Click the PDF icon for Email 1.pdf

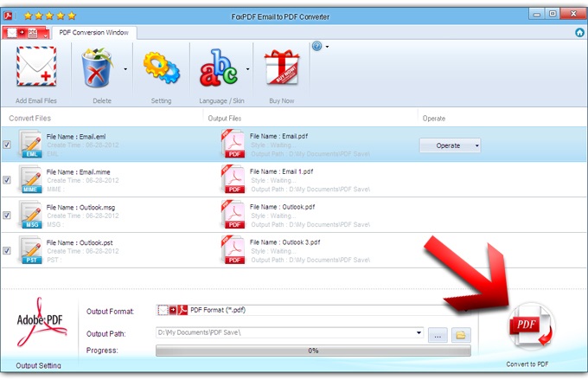coord(233,179)
